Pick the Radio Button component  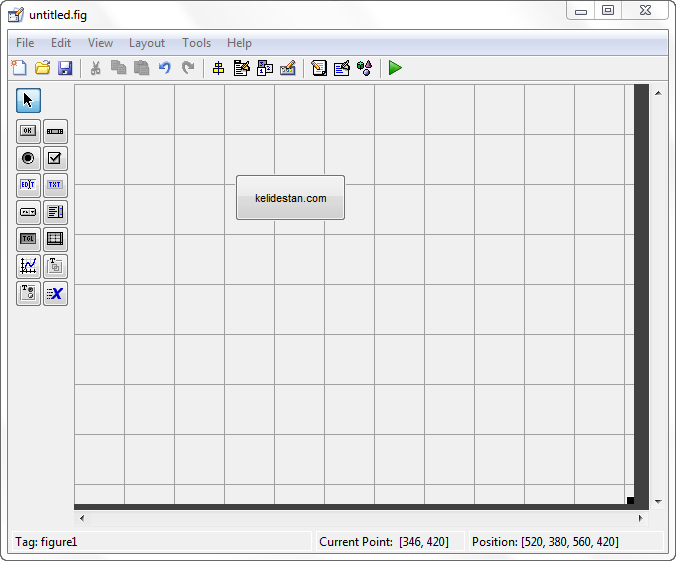[x=28, y=158]
